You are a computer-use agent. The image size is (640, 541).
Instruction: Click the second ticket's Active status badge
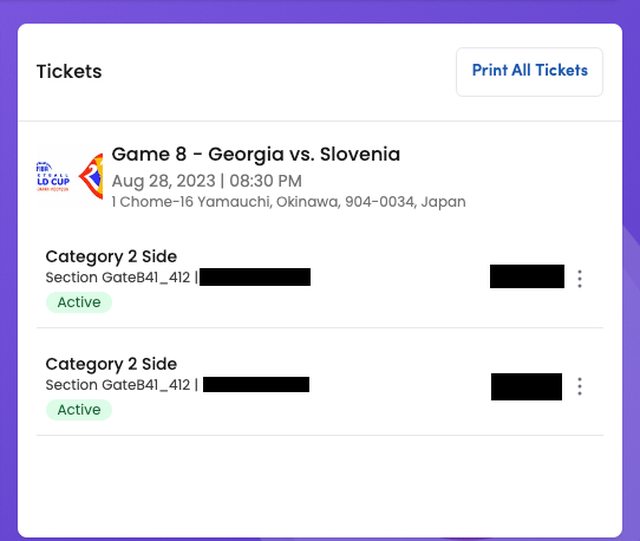[78, 410]
